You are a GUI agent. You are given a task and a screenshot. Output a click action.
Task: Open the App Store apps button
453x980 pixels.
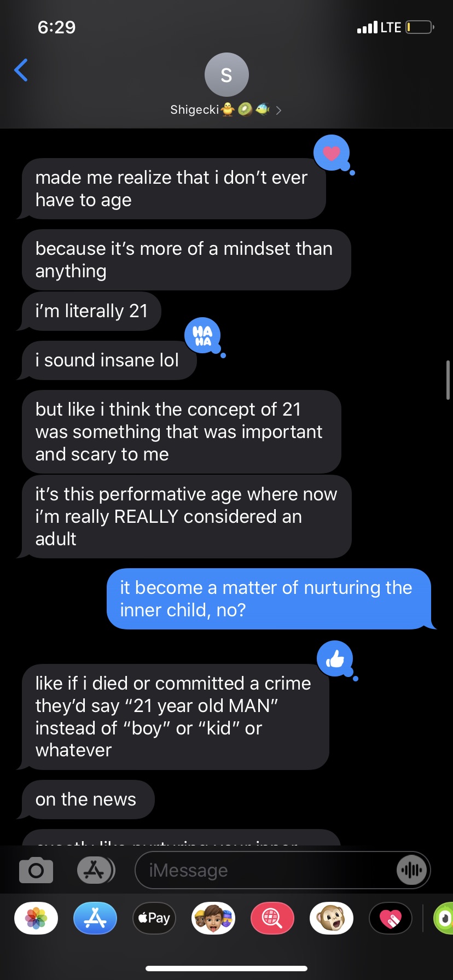click(95, 870)
